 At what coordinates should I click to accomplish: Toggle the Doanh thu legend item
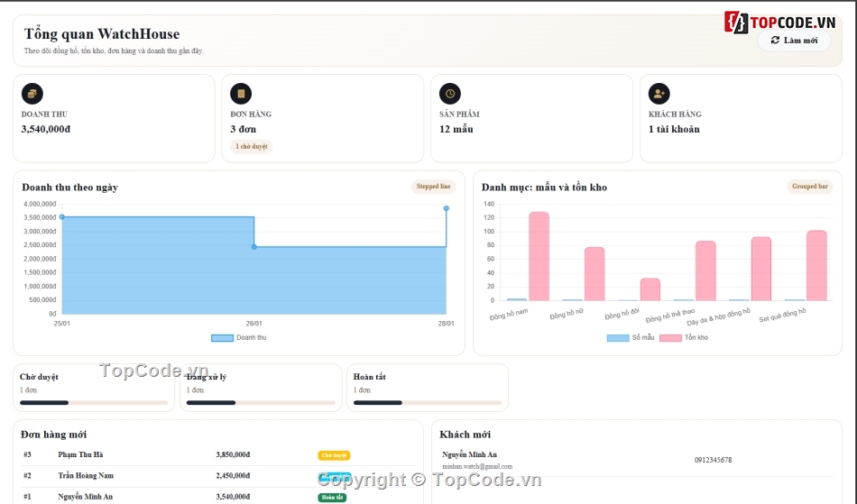(239, 338)
